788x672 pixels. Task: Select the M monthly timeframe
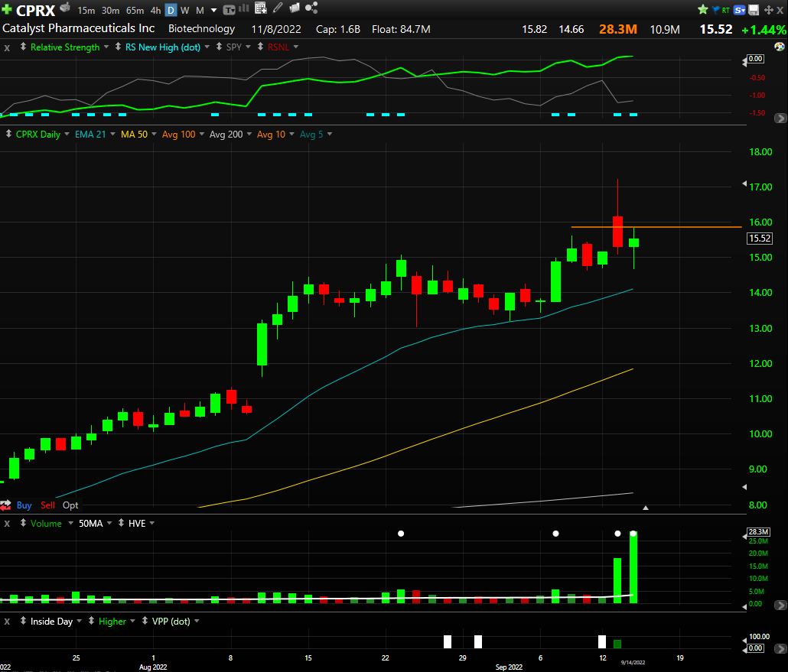(x=200, y=10)
